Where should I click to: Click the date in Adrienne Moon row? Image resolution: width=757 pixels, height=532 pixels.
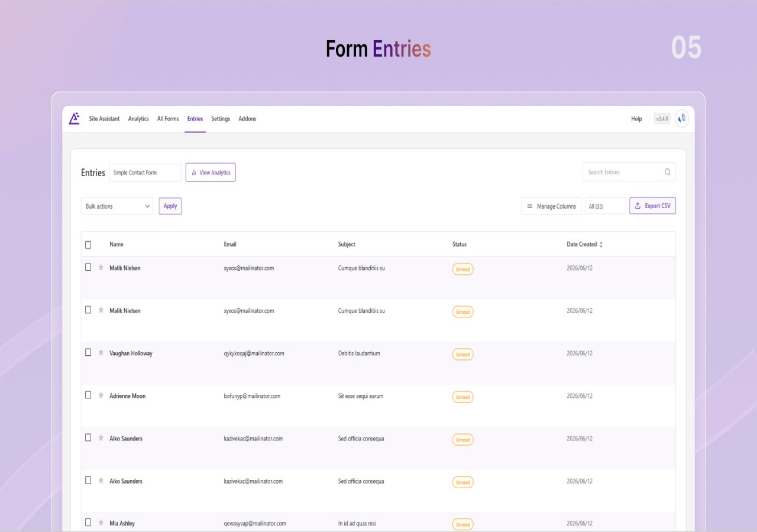pos(580,396)
